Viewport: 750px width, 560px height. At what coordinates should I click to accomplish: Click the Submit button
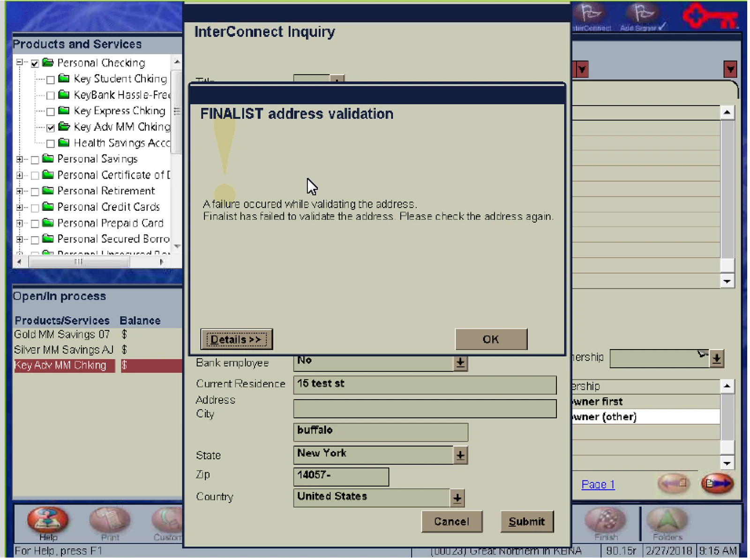527,522
